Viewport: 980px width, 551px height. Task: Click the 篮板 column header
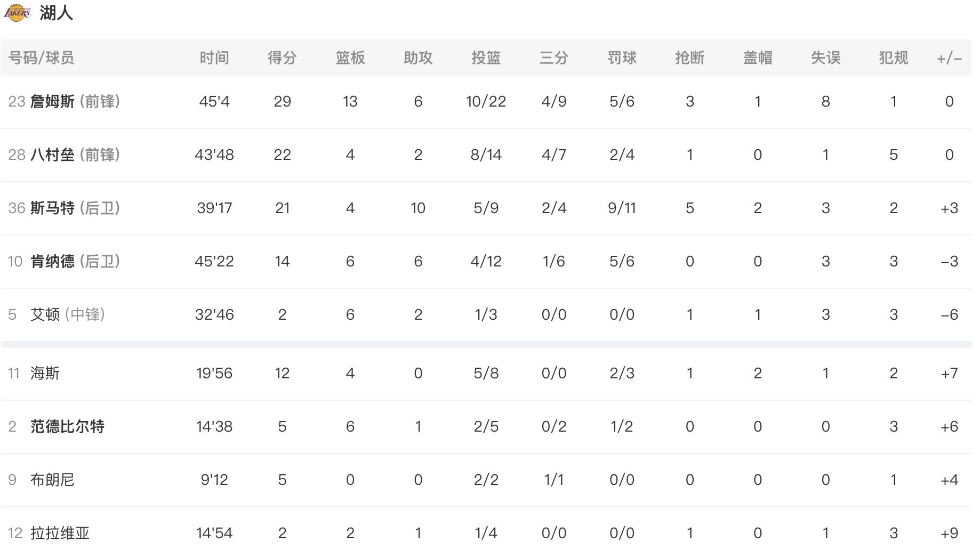click(x=350, y=58)
